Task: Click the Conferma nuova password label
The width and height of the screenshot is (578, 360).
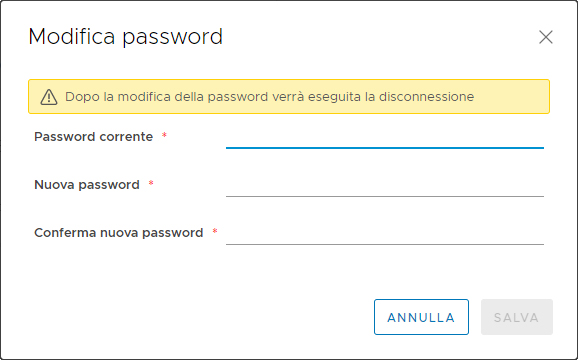Action: click(119, 233)
